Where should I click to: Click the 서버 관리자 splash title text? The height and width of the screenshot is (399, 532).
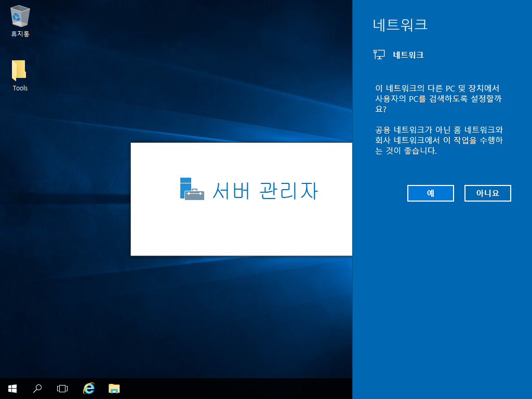265,191
